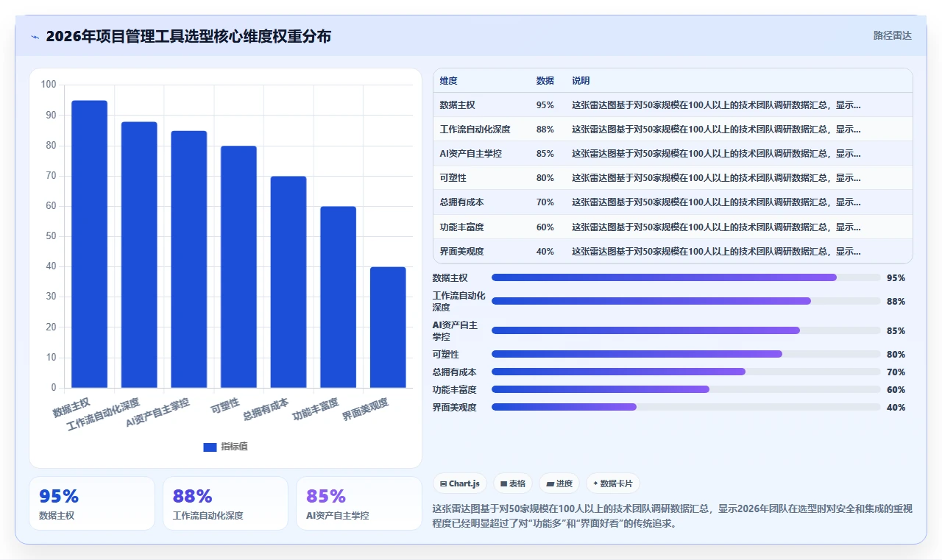Click the 表格 tag
This screenshot has width=942, height=560.
[513, 483]
